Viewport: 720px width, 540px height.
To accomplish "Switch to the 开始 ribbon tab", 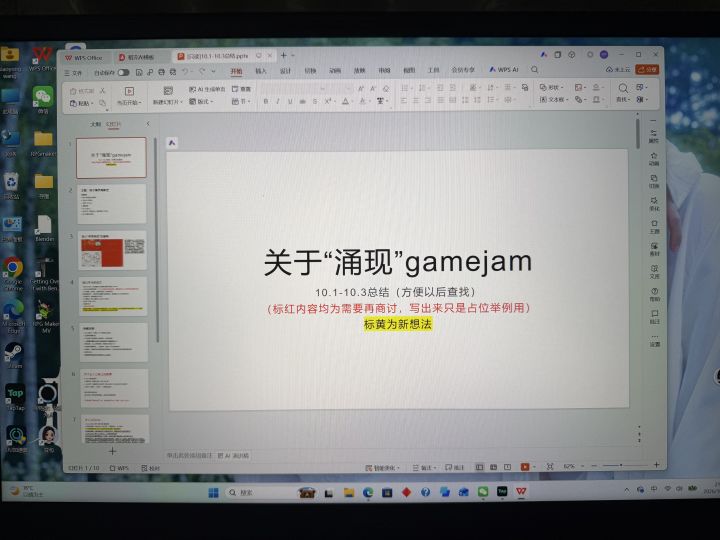I will (236, 71).
